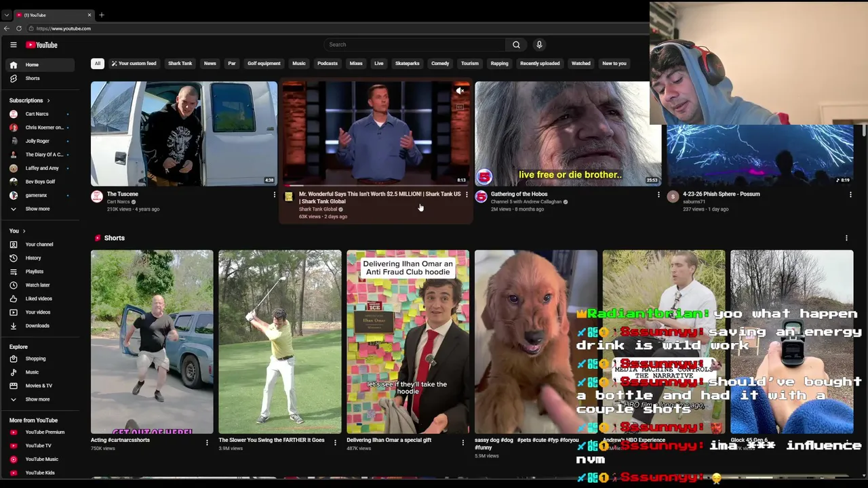Click into the Search input field

414,45
